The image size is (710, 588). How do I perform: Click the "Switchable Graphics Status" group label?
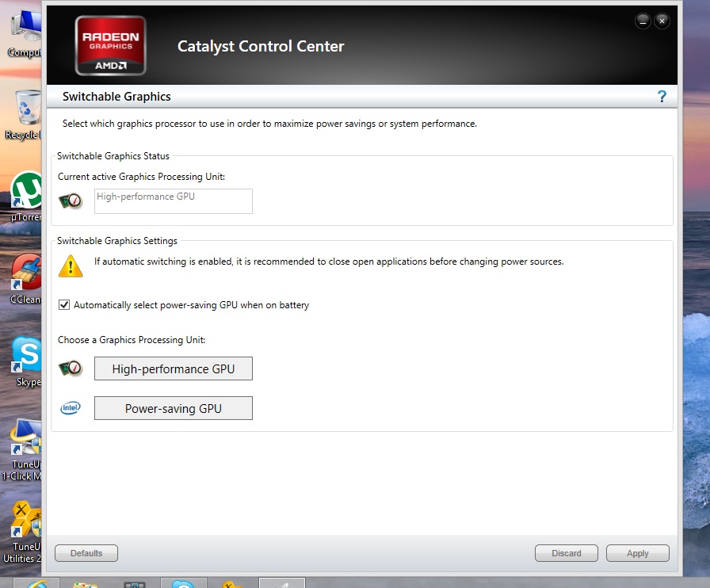click(x=113, y=156)
